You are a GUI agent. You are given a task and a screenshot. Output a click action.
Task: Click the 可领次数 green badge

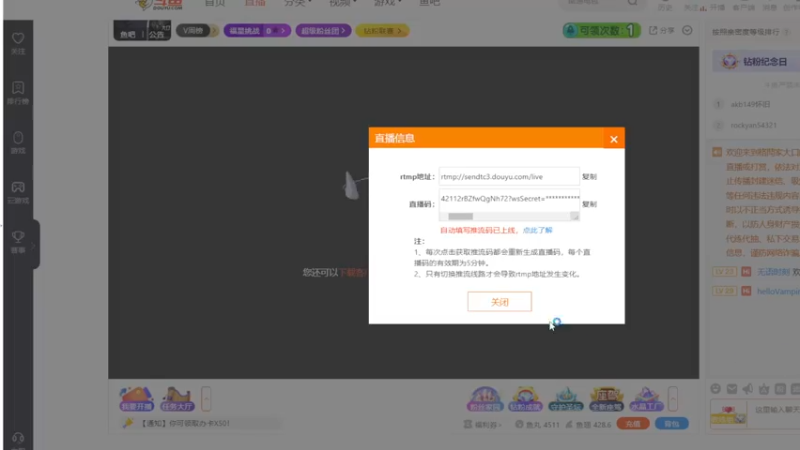point(602,31)
